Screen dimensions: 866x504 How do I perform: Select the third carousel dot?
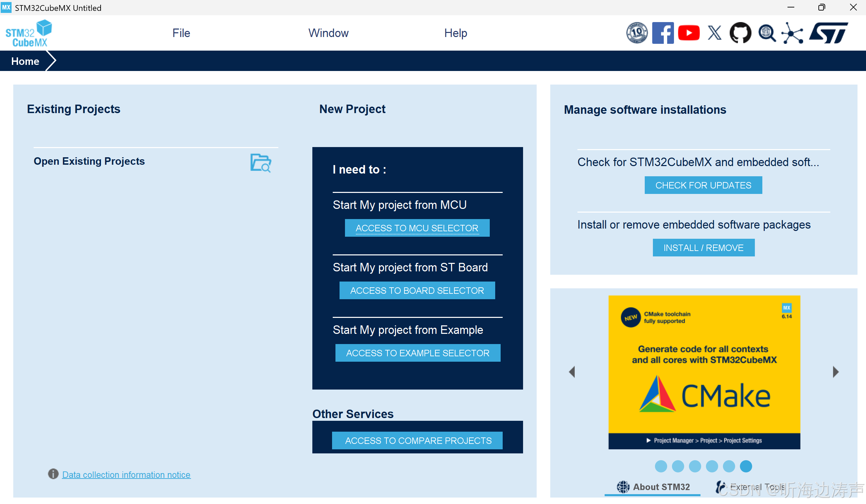tap(695, 466)
